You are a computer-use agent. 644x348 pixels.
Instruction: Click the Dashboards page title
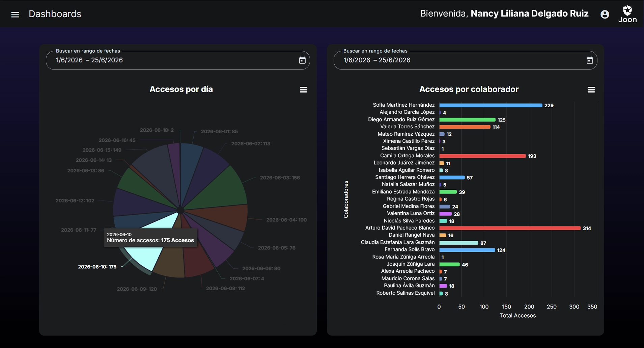(55, 14)
